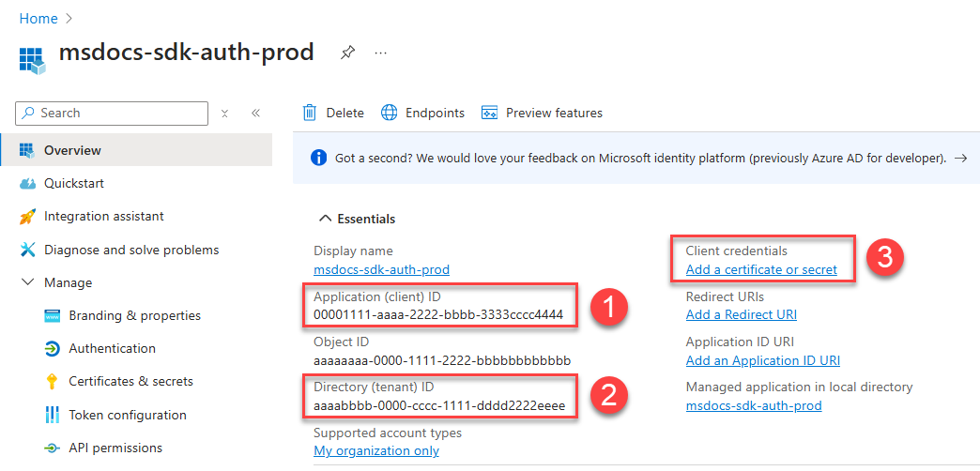The height and width of the screenshot is (471, 980).
Task: Collapse the sidebar with double chevron
Action: (x=255, y=114)
